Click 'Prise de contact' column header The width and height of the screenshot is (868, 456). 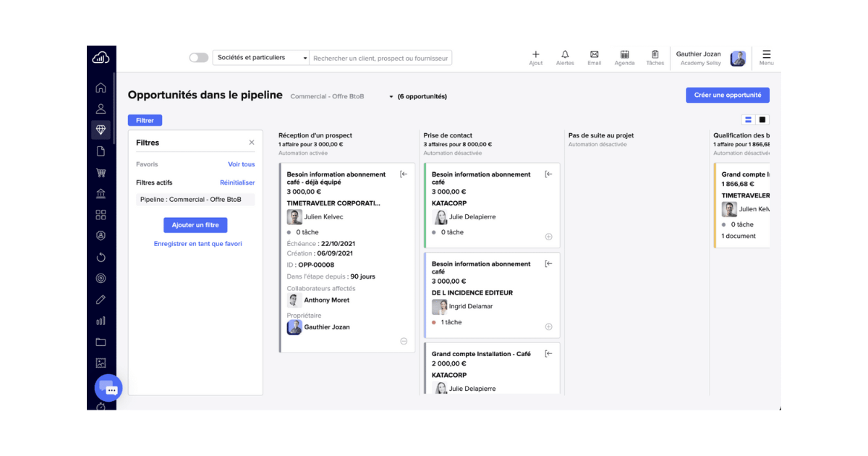tap(448, 135)
